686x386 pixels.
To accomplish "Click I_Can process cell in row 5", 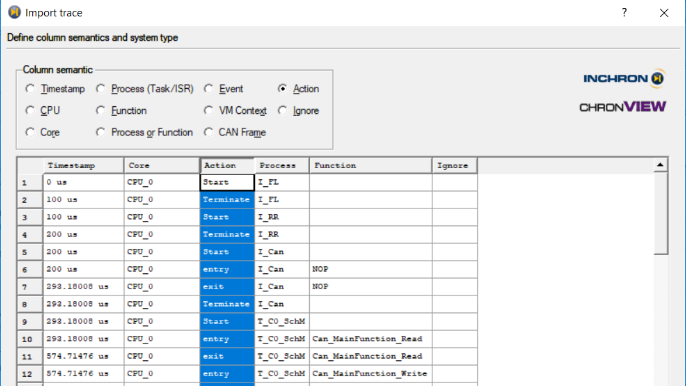I will (x=282, y=252).
